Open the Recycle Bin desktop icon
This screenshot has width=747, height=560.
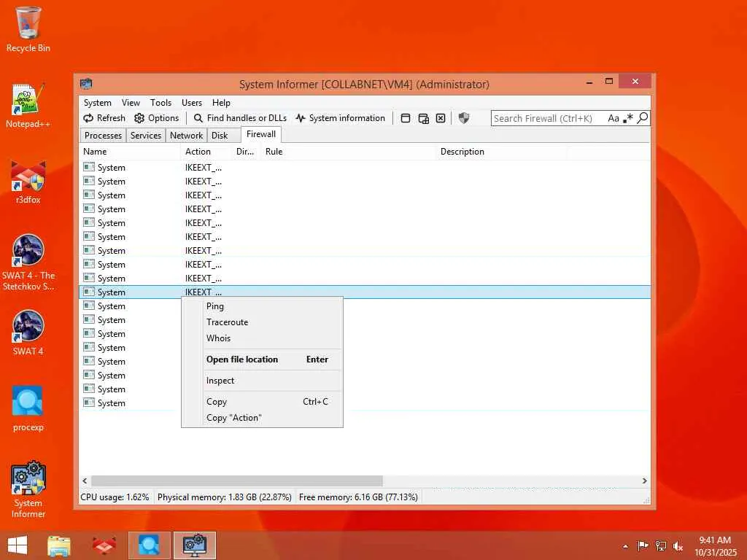pos(28,29)
